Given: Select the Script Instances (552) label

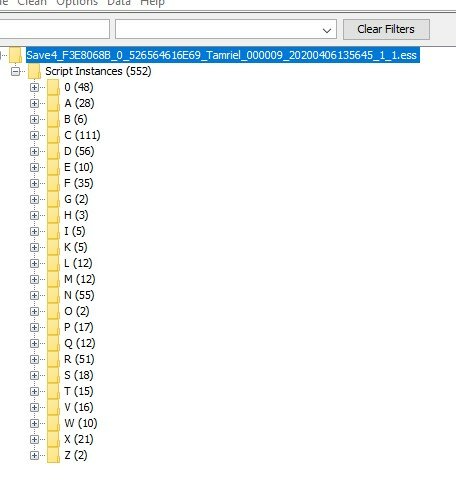Looking at the screenshot, I should point(98,71).
